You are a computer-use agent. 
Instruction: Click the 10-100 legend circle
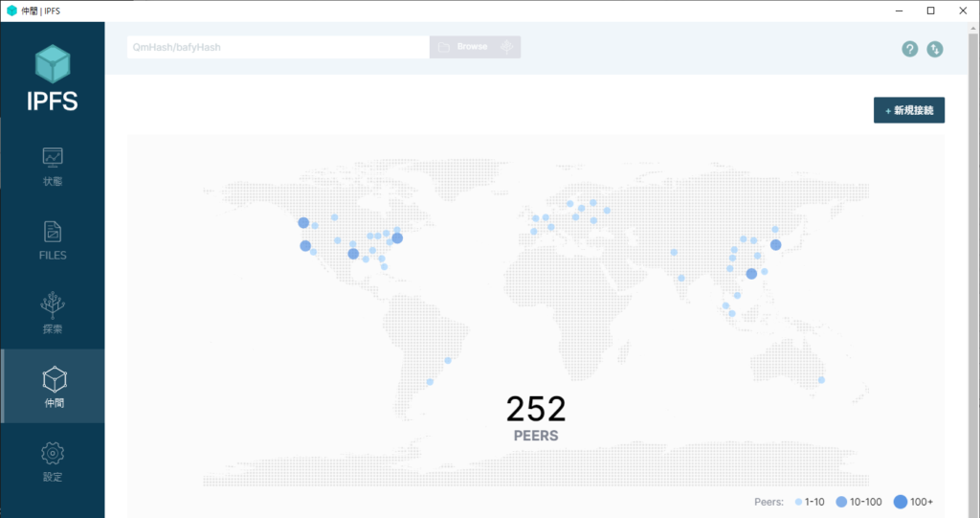[x=841, y=502]
